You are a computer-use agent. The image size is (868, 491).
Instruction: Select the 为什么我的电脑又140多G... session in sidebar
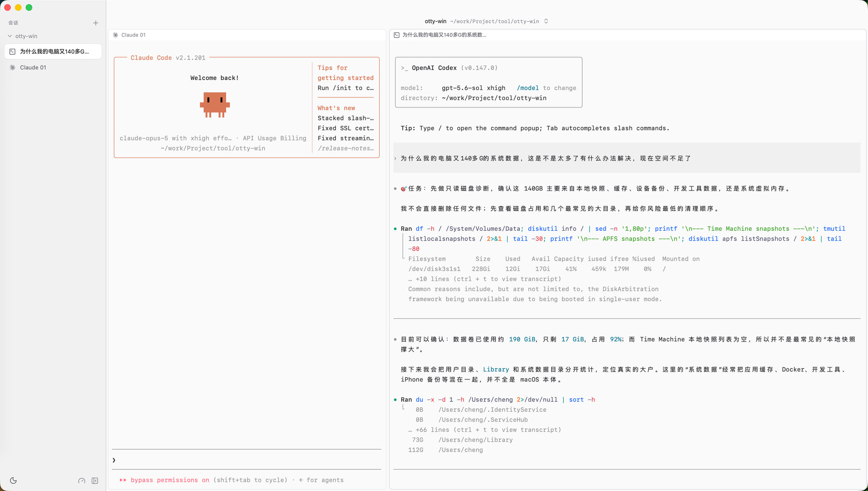click(x=53, y=52)
